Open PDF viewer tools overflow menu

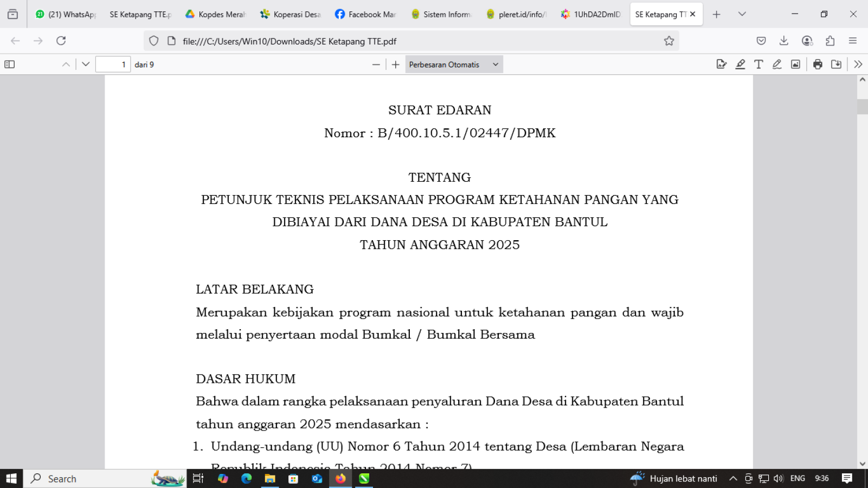coord(858,65)
